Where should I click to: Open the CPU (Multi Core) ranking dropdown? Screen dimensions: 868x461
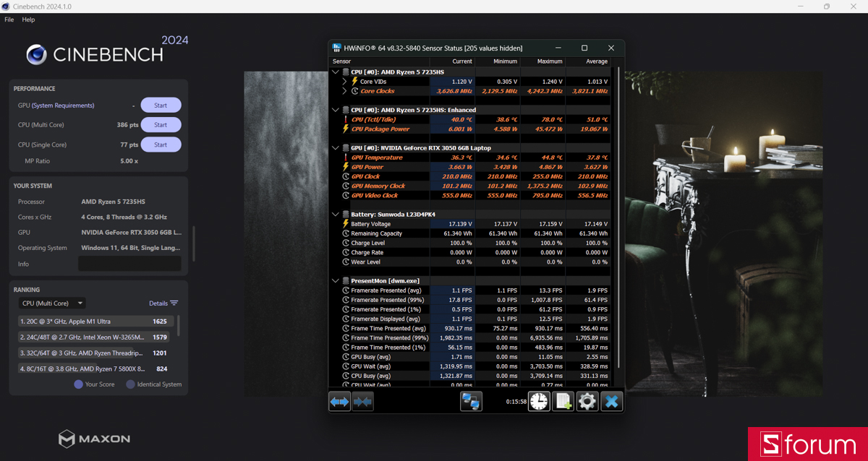[52, 303]
